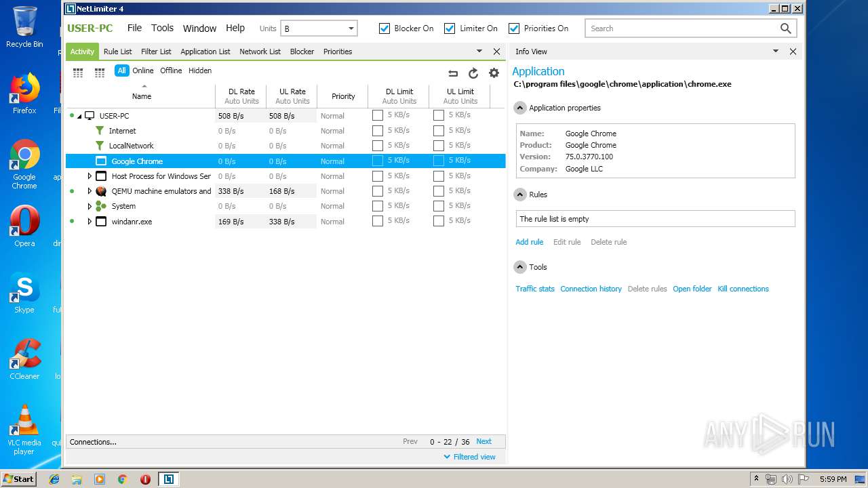This screenshot has width=868, height=488.
Task: Expand Host Process for Windows Services
Action: 90,176
